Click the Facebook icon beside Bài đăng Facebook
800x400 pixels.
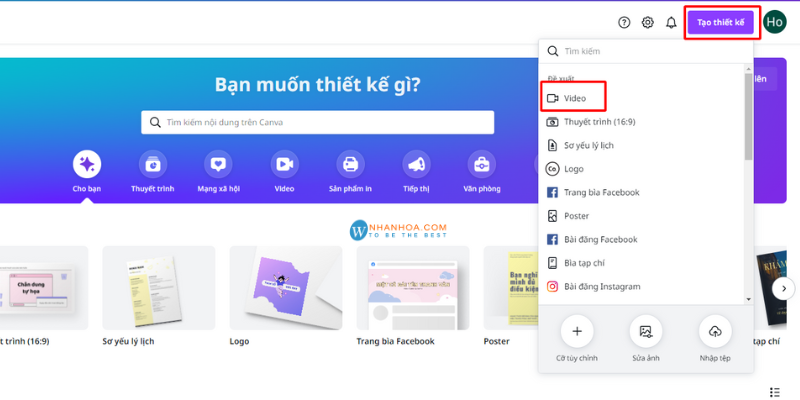coord(553,239)
